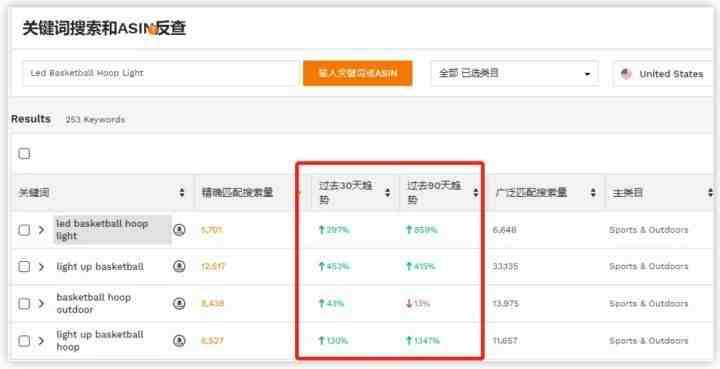720x369 pixels.
Task: Sort by 主类目 column arrows
Action: pyautogui.click(x=711, y=192)
